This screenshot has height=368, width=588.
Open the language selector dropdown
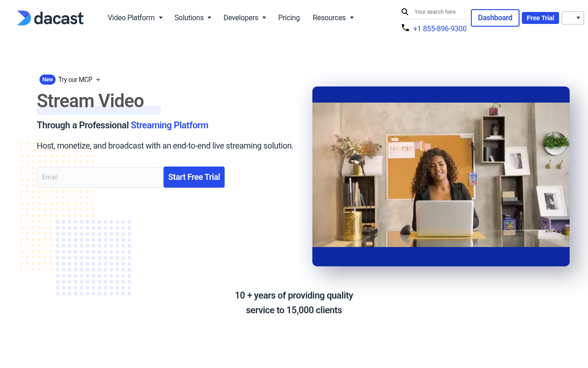(573, 18)
